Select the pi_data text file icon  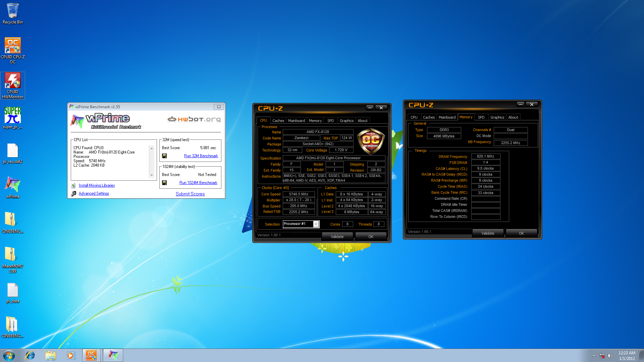[13, 293]
